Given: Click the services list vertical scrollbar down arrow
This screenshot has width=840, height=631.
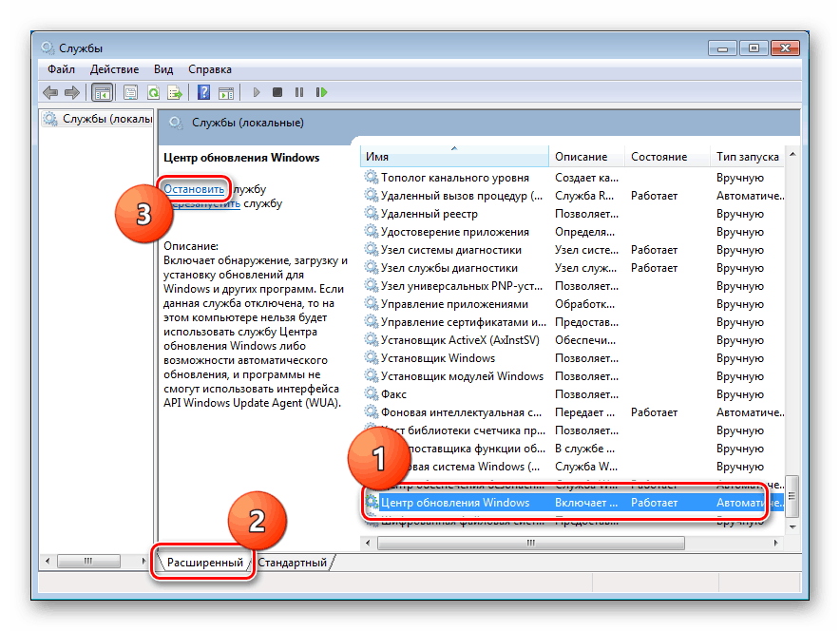Looking at the screenshot, I should point(792,527).
